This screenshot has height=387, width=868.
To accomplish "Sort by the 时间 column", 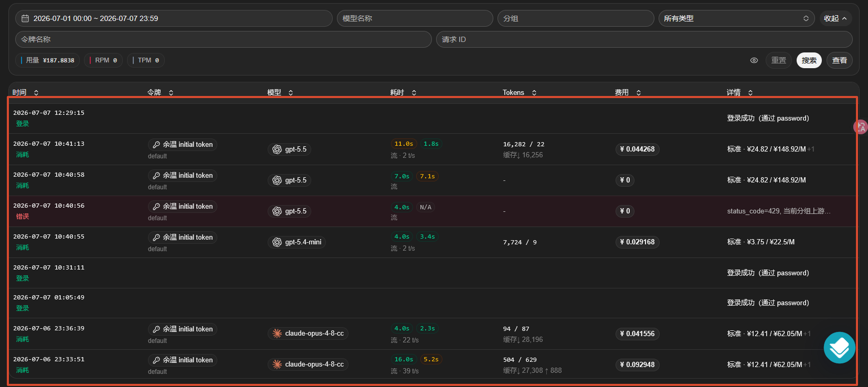I will [26, 92].
